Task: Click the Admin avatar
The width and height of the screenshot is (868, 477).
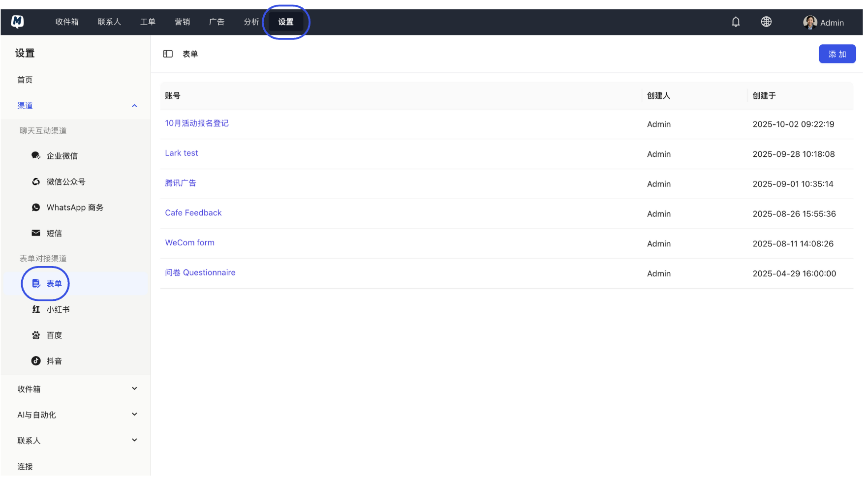Action: (810, 22)
